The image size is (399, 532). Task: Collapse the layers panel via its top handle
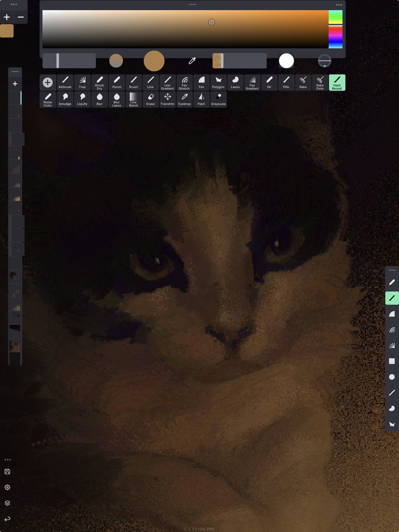tap(15, 71)
